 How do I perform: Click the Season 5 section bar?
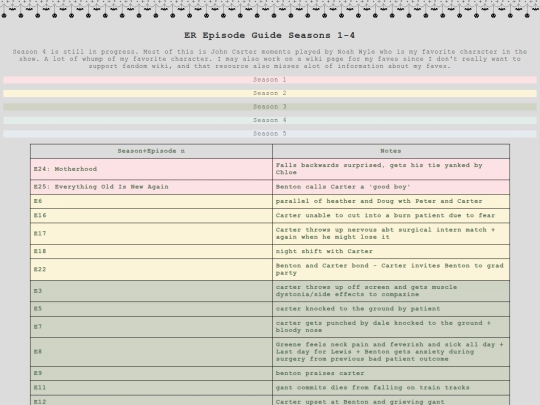tap(270, 134)
